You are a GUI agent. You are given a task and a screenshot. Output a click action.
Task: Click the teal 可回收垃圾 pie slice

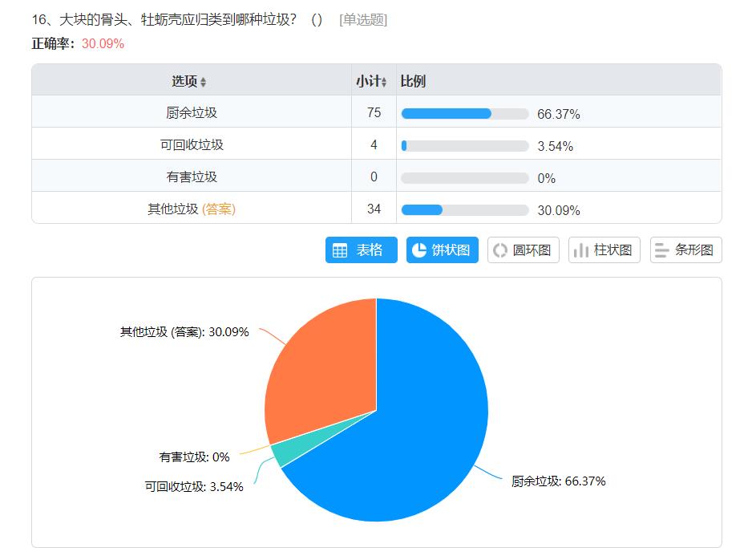(x=277, y=453)
